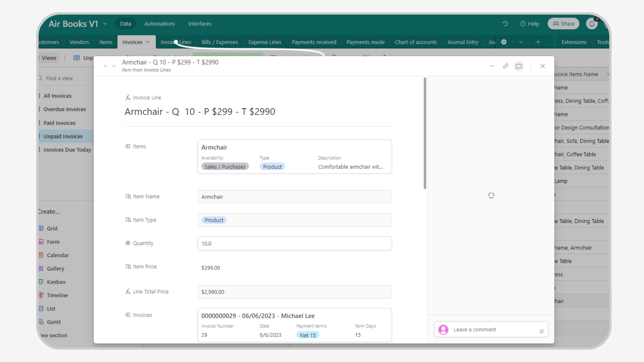Open Extensions panel
This screenshot has height=362, width=644.
(x=574, y=42)
